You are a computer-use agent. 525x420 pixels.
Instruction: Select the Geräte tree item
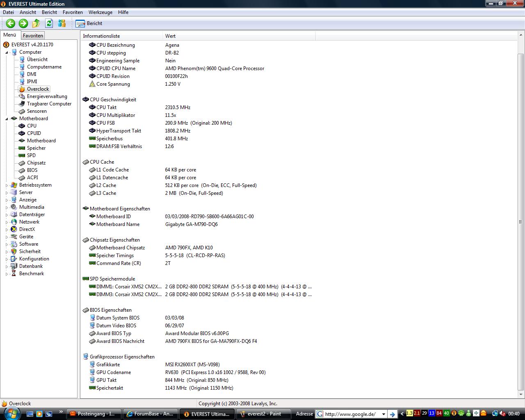point(26,237)
